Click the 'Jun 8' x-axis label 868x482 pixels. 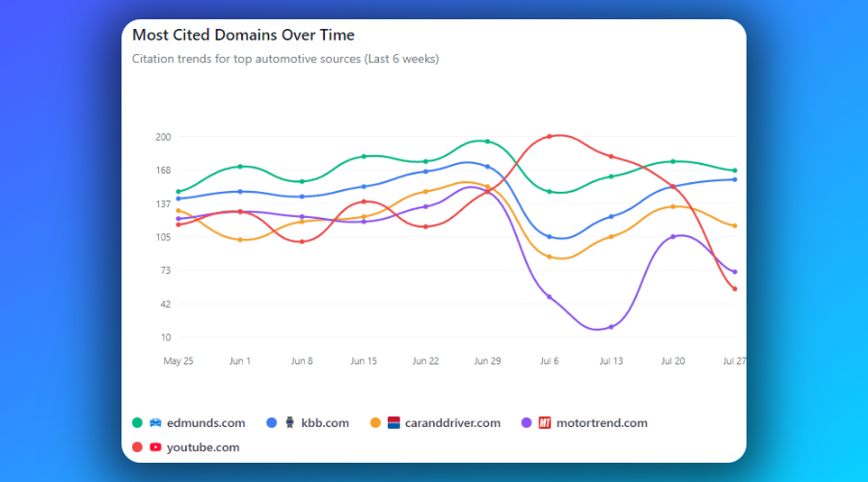[302, 361]
